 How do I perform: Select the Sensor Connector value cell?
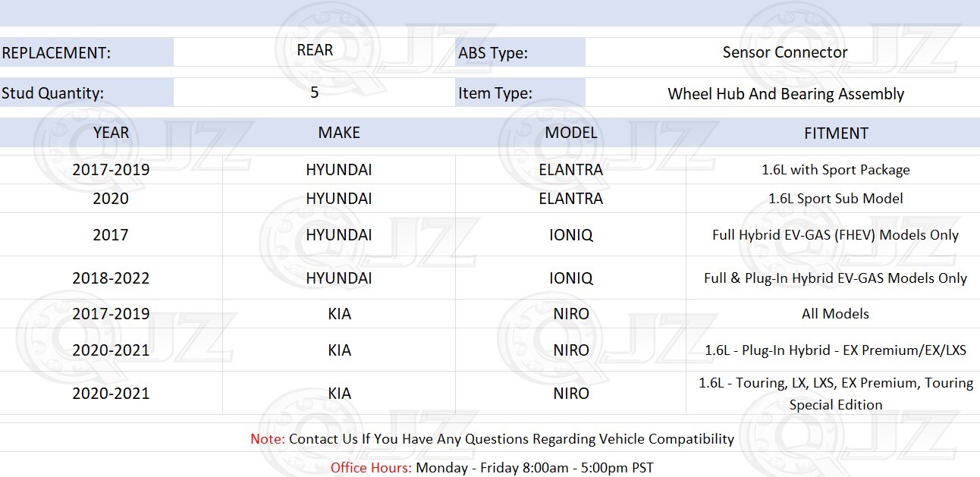[784, 52]
